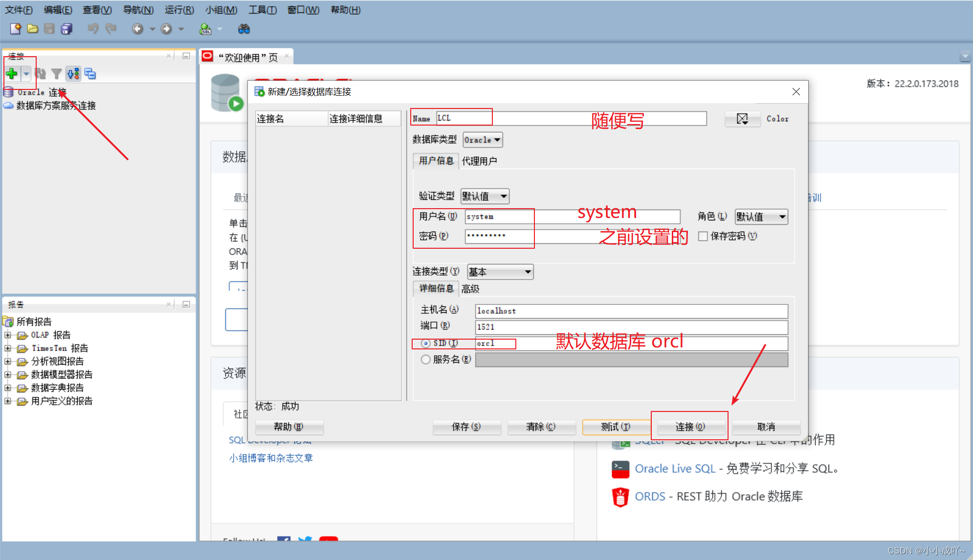Minimize the 连接 panel

(x=186, y=56)
